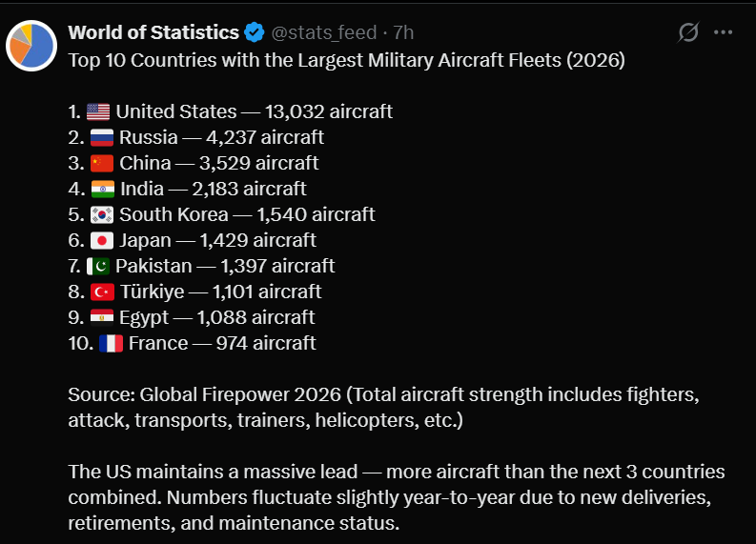Image resolution: width=756 pixels, height=544 pixels.
Task: Click the Türkiye flag emoji
Action: tap(102, 292)
